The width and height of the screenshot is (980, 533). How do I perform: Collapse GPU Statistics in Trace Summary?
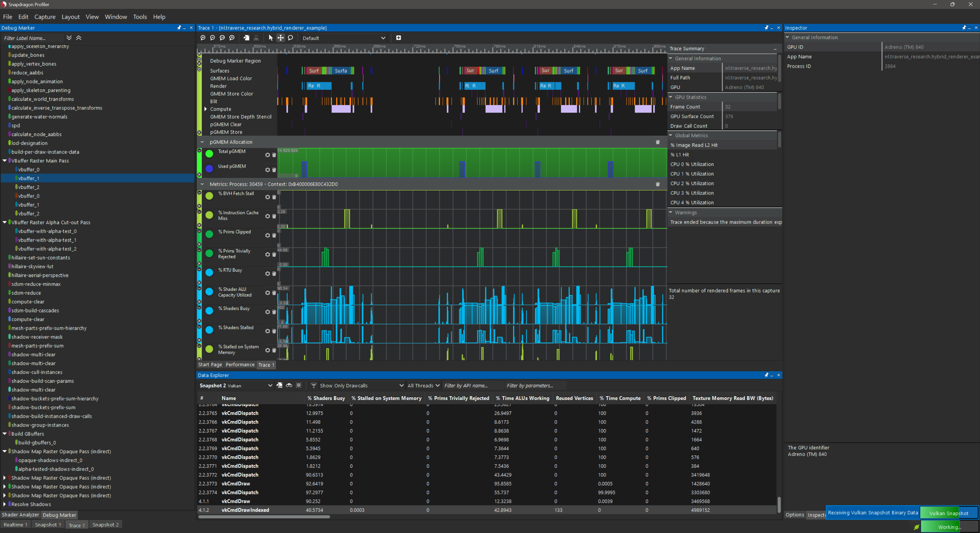point(671,97)
